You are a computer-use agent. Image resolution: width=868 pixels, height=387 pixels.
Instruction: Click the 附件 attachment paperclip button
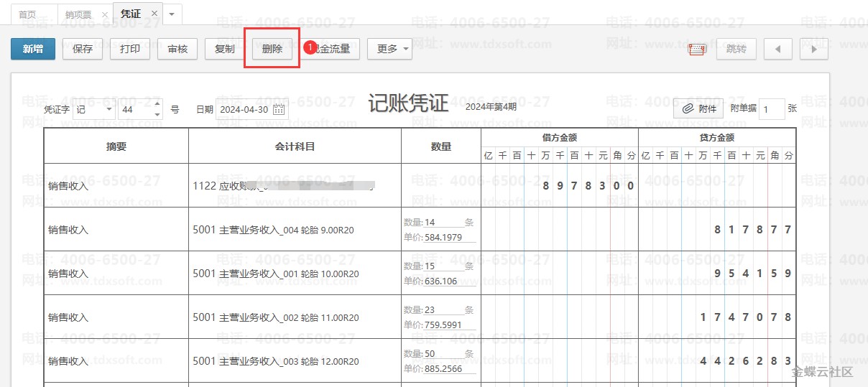pyautogui.click(x=698, y=109)
